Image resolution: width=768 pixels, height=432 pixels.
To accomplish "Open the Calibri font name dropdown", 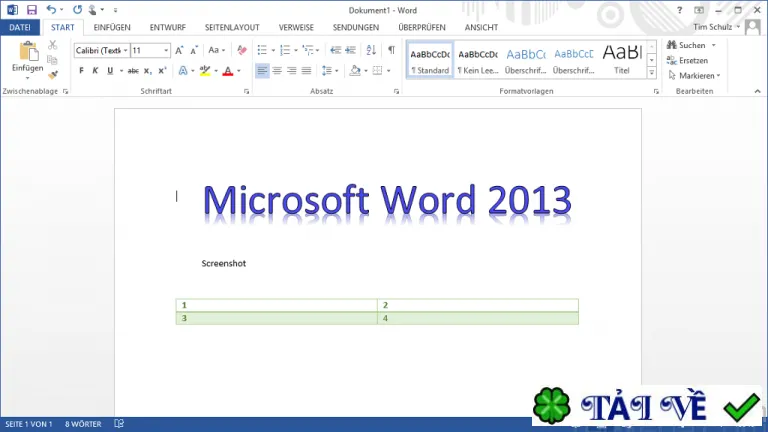I will coord(125,50).
